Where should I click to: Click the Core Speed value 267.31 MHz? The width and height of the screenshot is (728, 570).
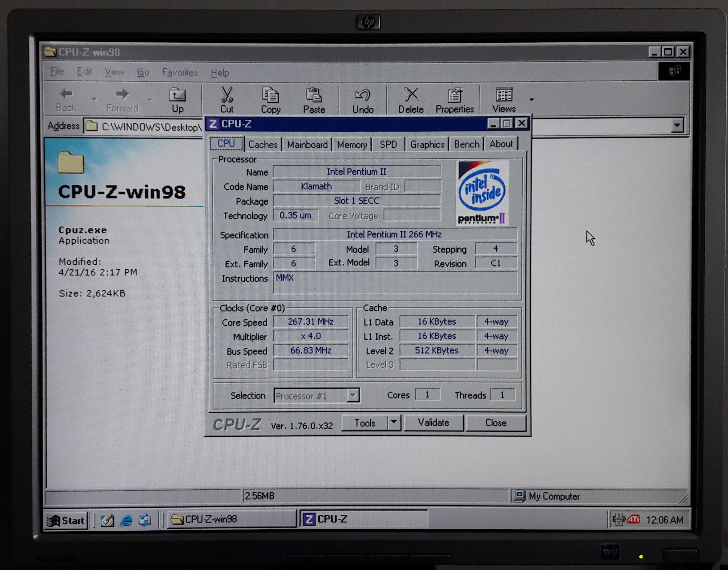pos(311,321)
